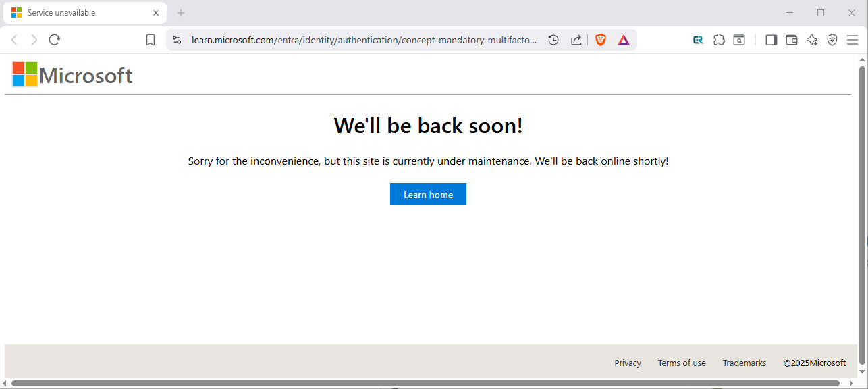Click the scroll right arrow
868x389 pixels.
click(851, 383)
